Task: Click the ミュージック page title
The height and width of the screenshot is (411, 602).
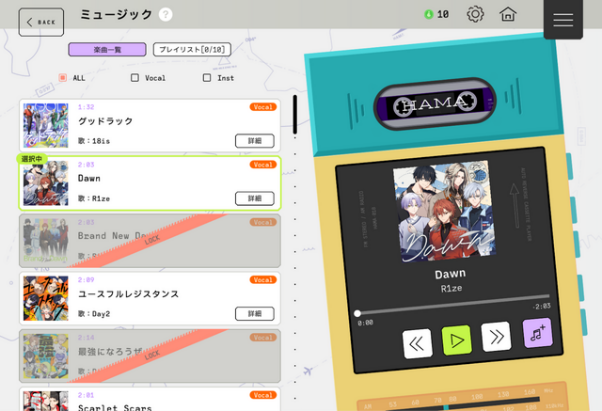Action: pos(116,15)
